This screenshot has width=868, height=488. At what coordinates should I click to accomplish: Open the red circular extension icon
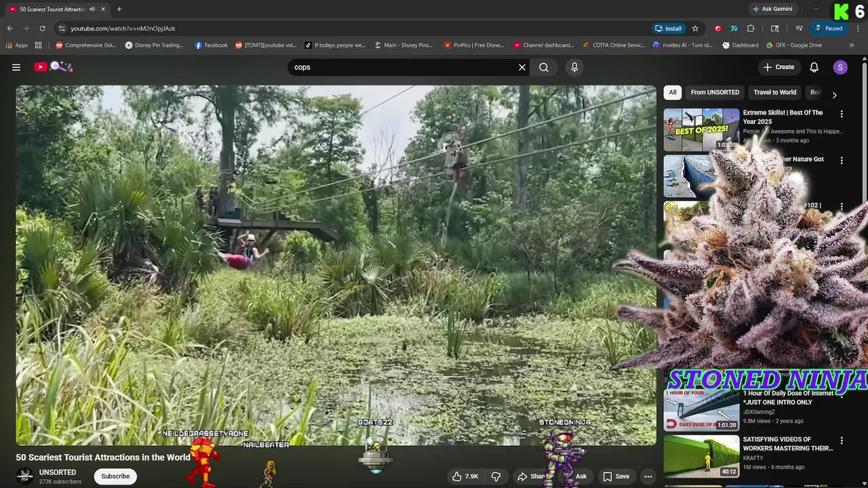(x=717, y=28)
